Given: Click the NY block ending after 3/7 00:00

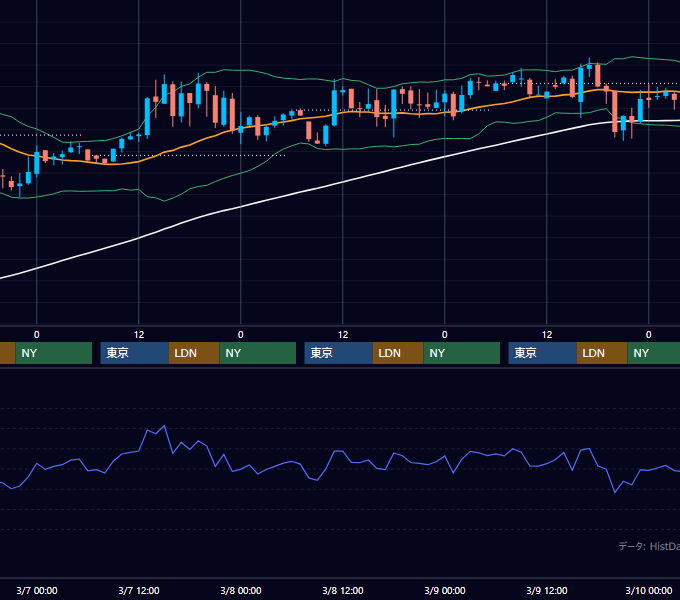Looking at the screenshot, I should 54,353.
